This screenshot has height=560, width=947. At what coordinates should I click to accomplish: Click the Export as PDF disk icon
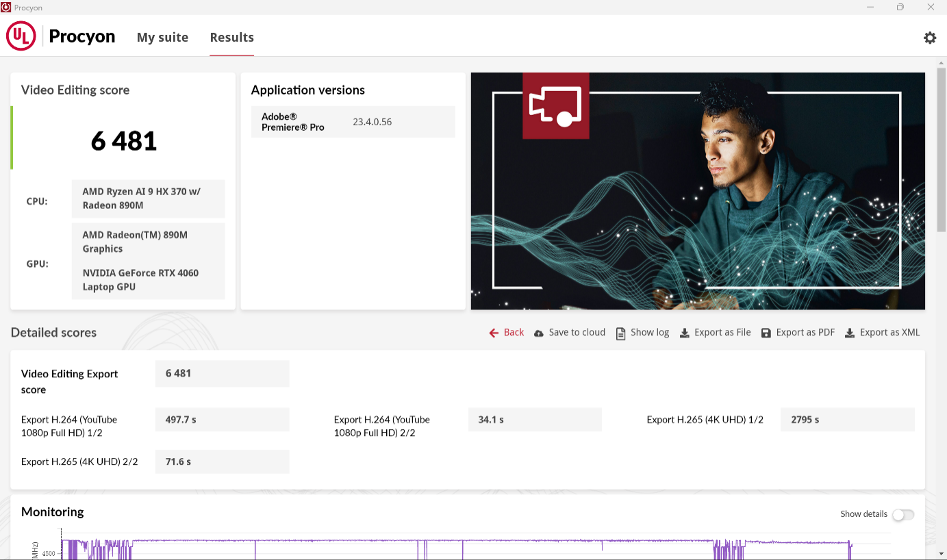766,333
